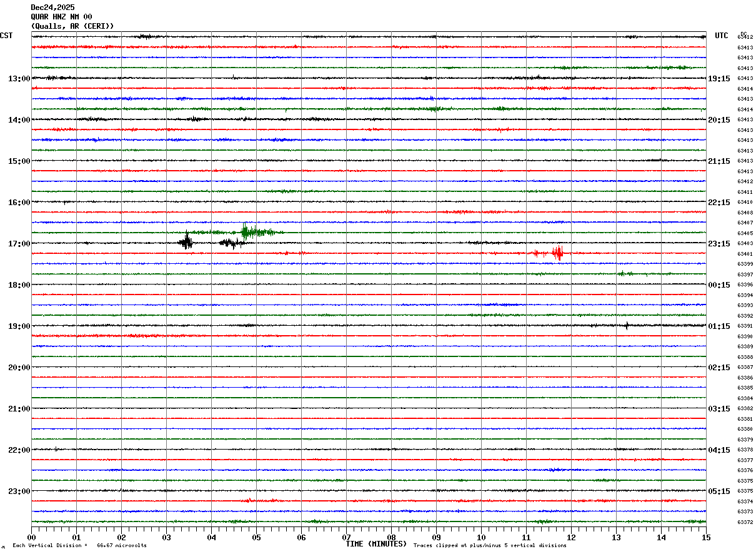The width and height of the screenshot is (756, 554).
Task: Click the Traces clipped footnote text
Action: point(490,546)
